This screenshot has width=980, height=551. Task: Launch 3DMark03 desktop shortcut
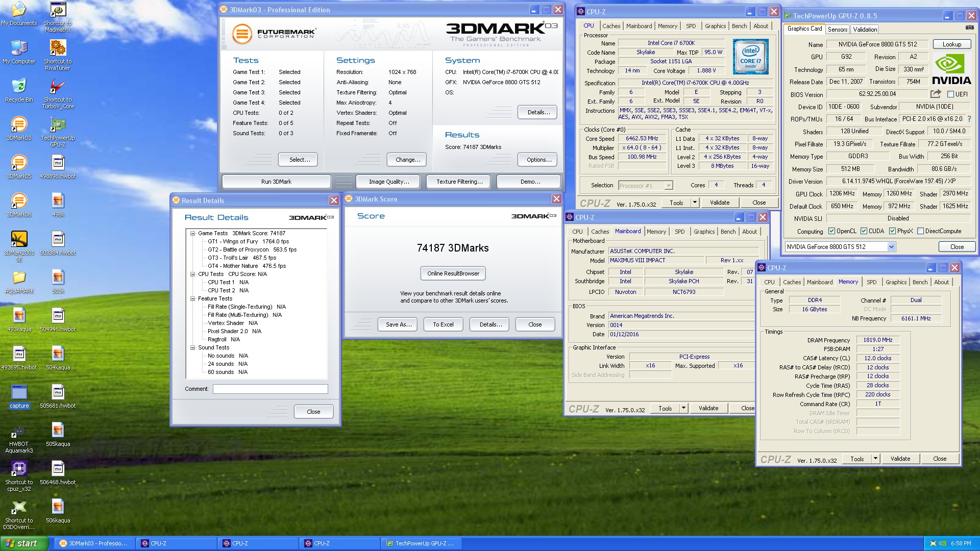pyautogui.click(x=19, y=129)
